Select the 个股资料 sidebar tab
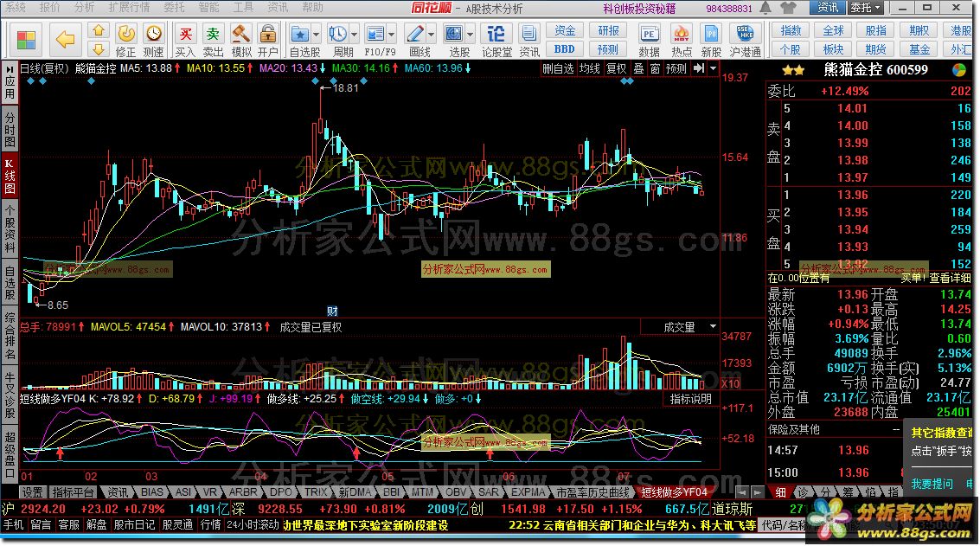The image size is (980, 546). (x=10, y=228)
